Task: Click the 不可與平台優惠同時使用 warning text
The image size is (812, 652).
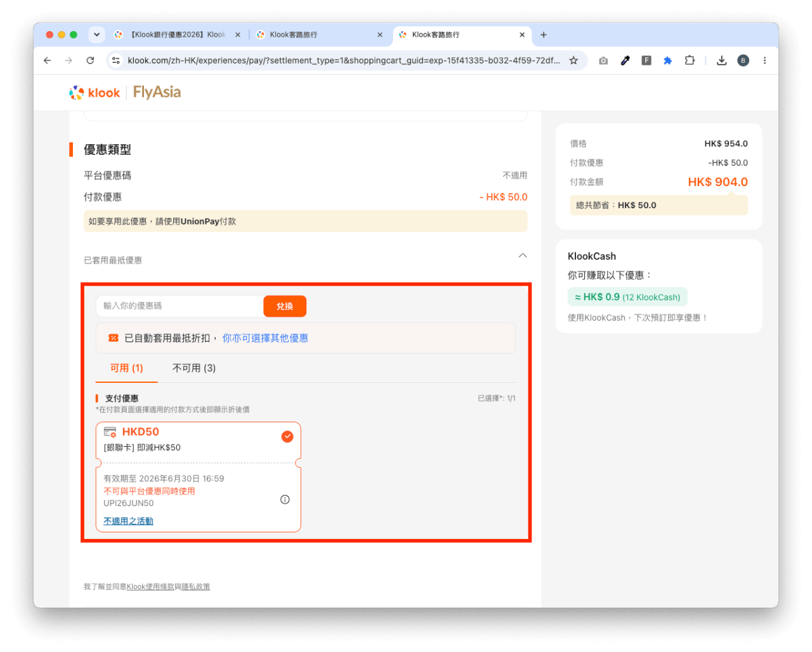Action: 149,491
